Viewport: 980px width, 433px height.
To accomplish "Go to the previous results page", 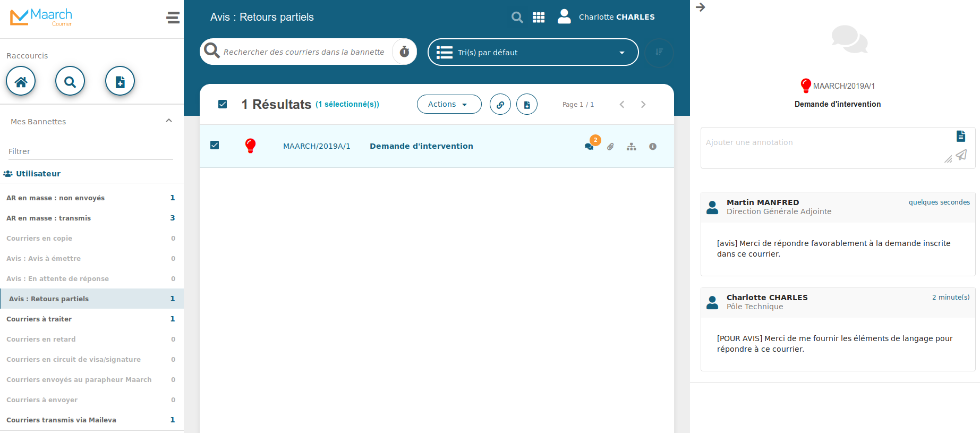I will [622, 104].
